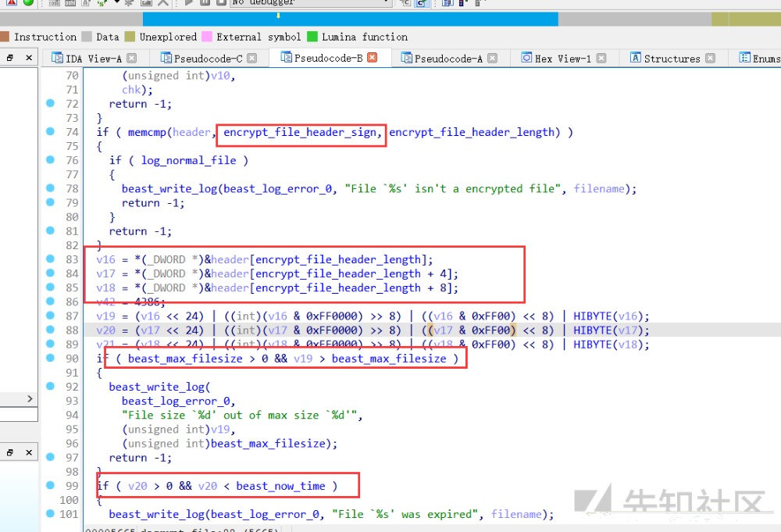The width and height of the screenshot is (781, 532).
Task: Click the Unexplored legend color swatch
Action: tap(130, 37)
